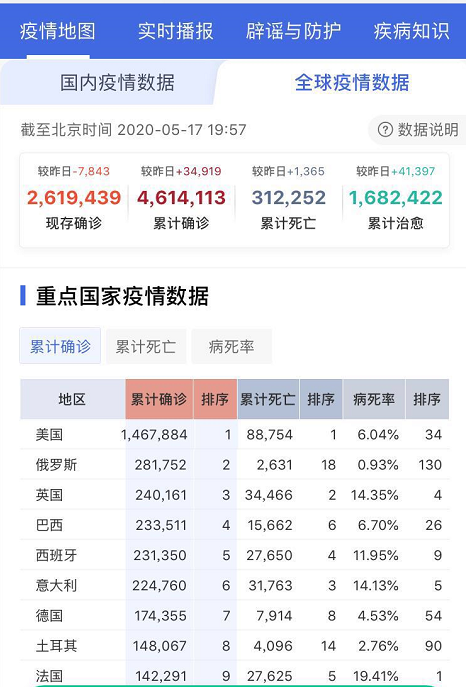This screenshot has width=466, height=687.
Task: Select 病死率 filter button
Action: pos(232,346)
